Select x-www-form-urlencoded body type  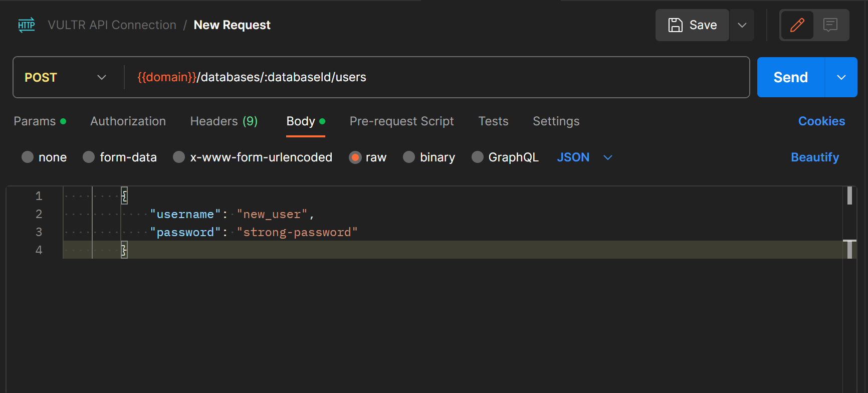[x=253, y=157]
